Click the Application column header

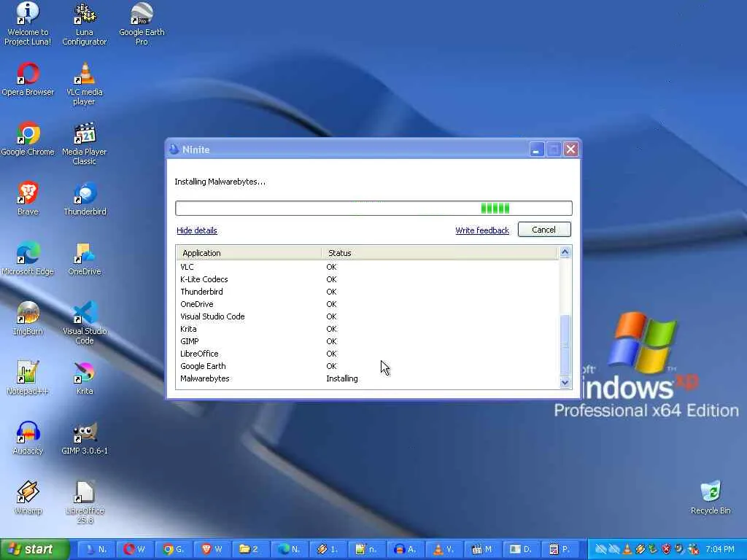pyautogui.click(x=249, y=253)
